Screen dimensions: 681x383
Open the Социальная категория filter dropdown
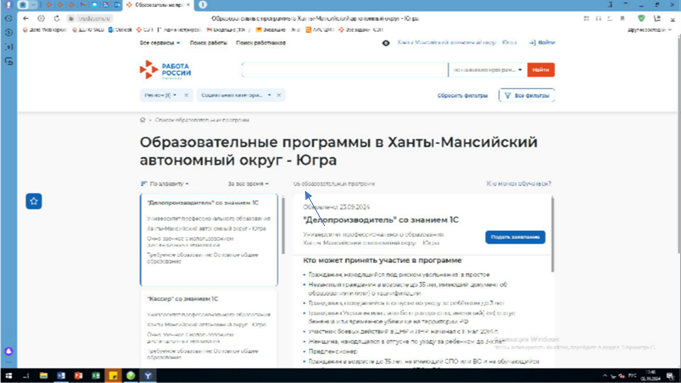point(236,95)
